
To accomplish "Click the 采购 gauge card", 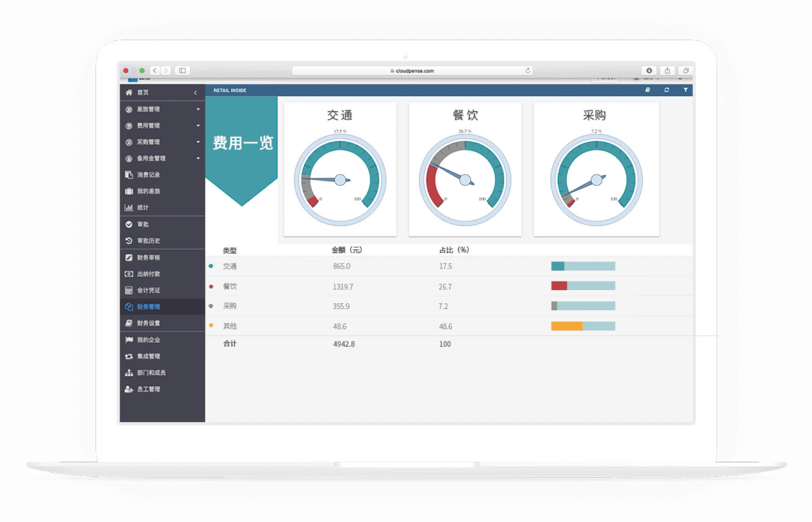I will click(x=596, y=170).
